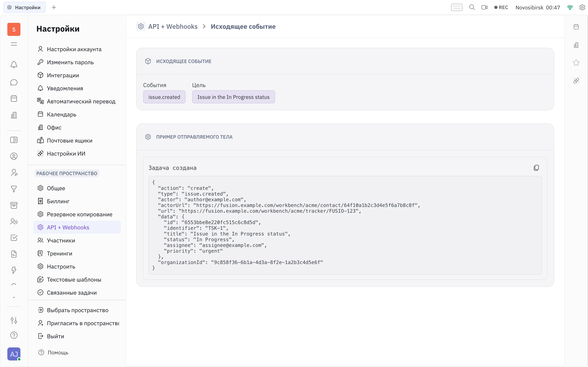
Task: Click the issue.created event tag
Action: point(164,97)
